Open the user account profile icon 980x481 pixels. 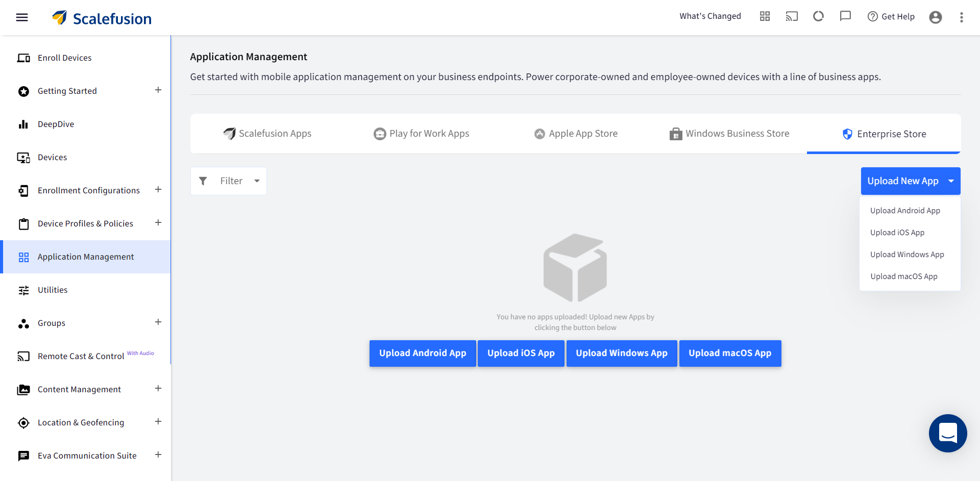[936, 17]
